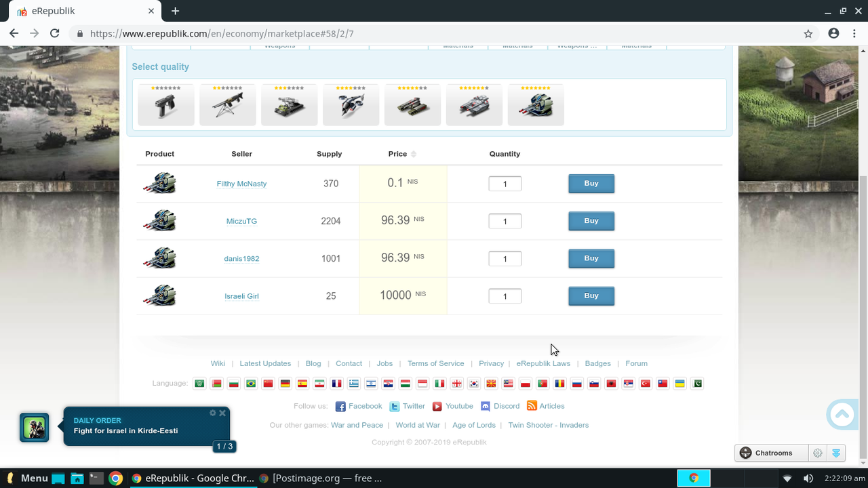The width and height of the screenshot is (868, 488).
Task: Reload the marketplace page
Action: [55, 33]
